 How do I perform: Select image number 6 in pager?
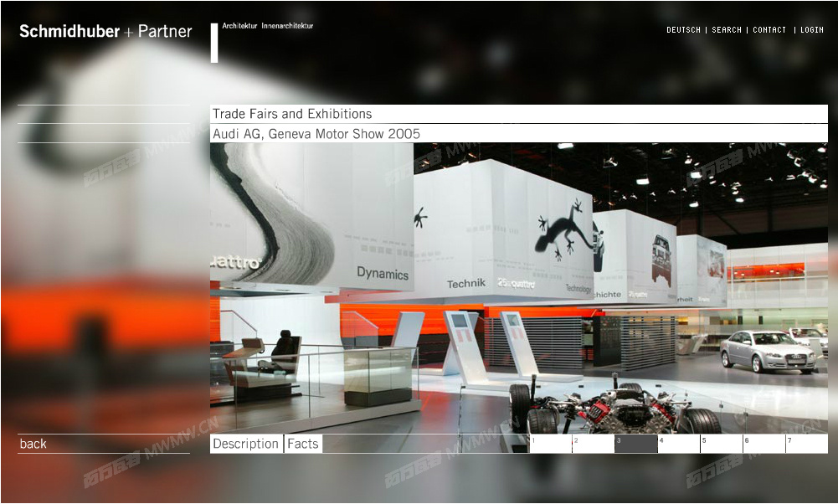coord(764,444)
